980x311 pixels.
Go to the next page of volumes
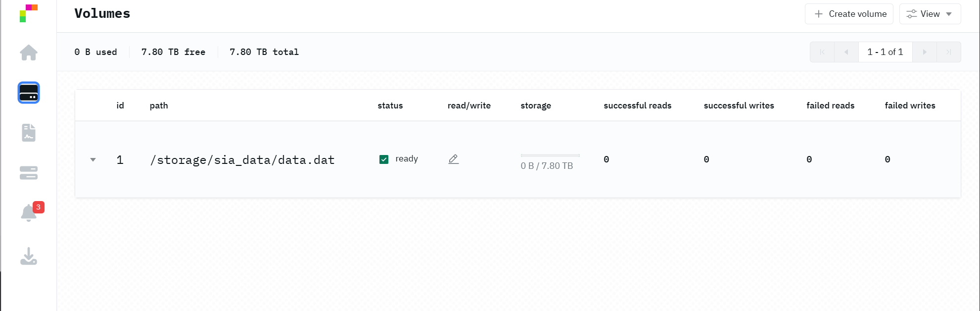point(924,52)
